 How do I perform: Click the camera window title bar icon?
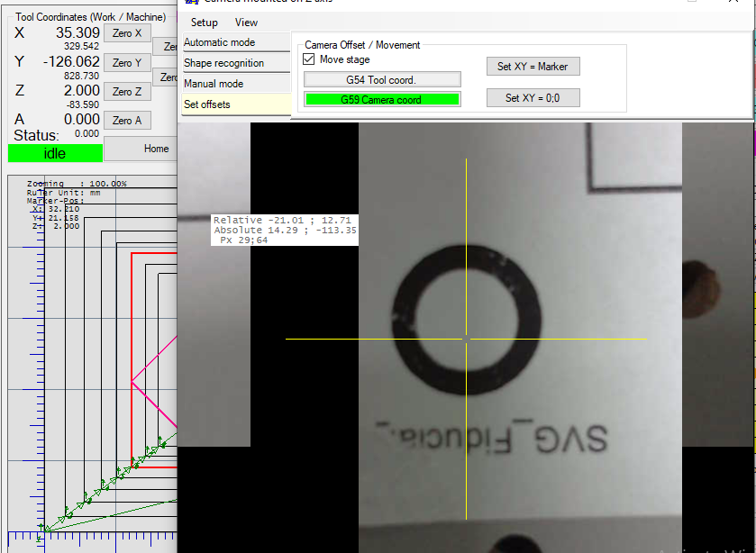click(x=191, y=3)
